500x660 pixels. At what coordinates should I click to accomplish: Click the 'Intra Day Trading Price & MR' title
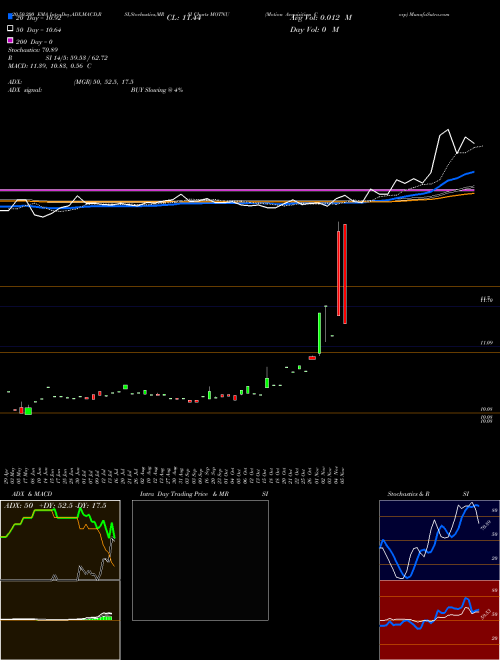(x=184, y=494)
